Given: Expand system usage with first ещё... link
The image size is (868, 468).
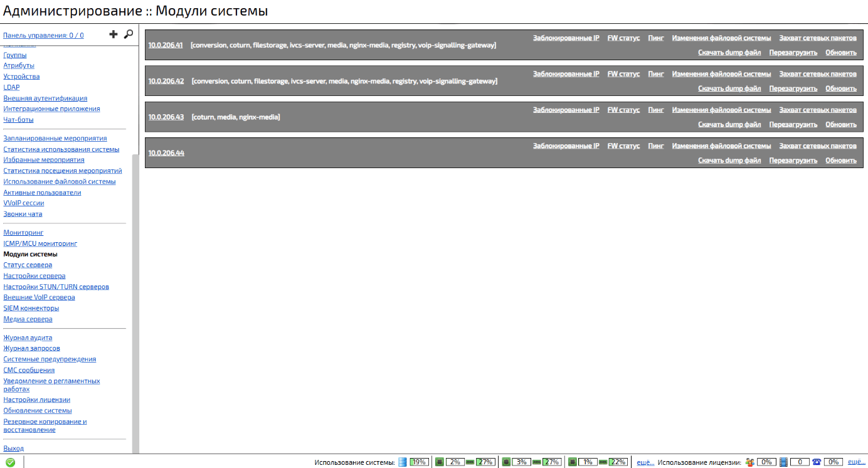Looking at the screenshot, I should (x=645, y=462).
